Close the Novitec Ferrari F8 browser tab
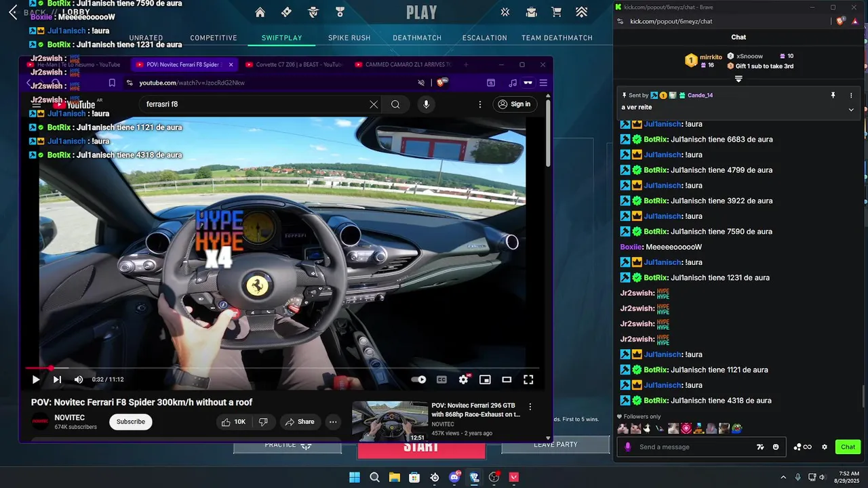 point(231,64)
